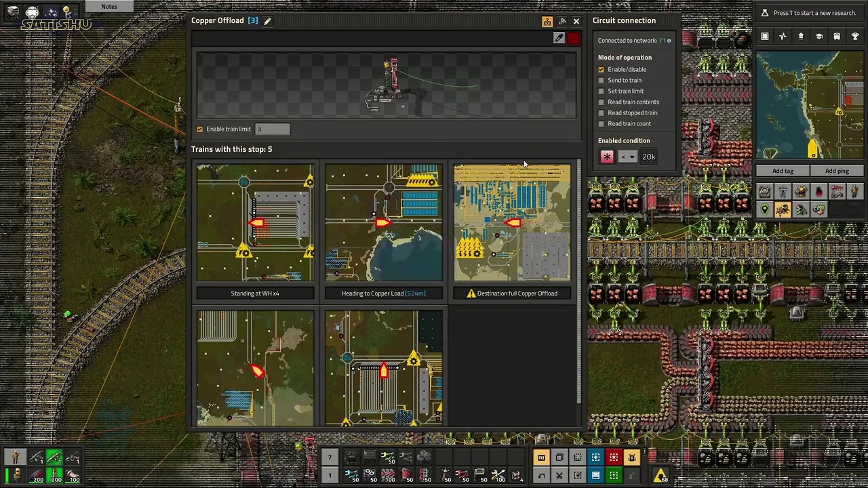Enable Read train contents
Viewport: 868px width, 488px height.
(x=601, y=102)
